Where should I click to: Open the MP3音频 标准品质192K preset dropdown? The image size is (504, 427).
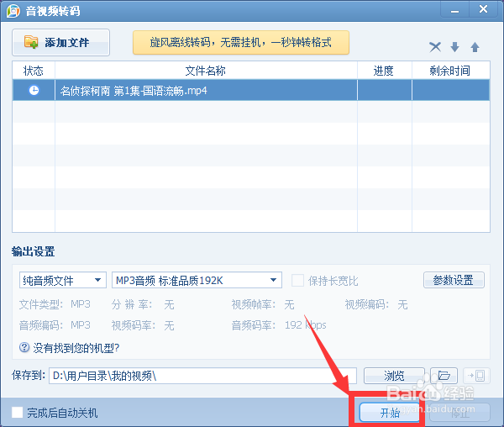(x=197, y=280)
